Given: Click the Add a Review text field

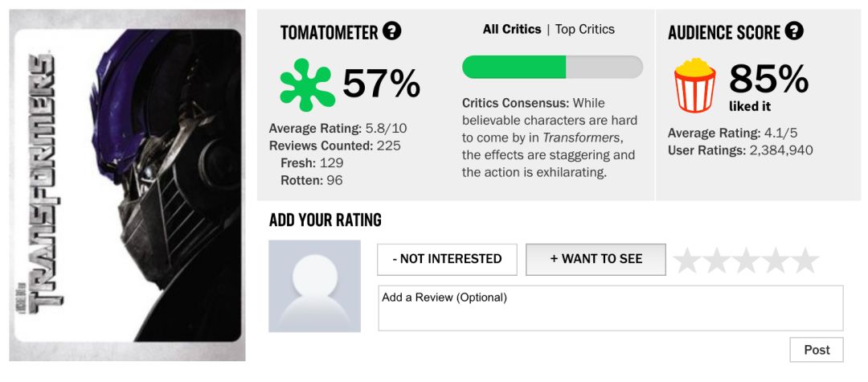Looking at the screenshot, I should click(610, 308).
